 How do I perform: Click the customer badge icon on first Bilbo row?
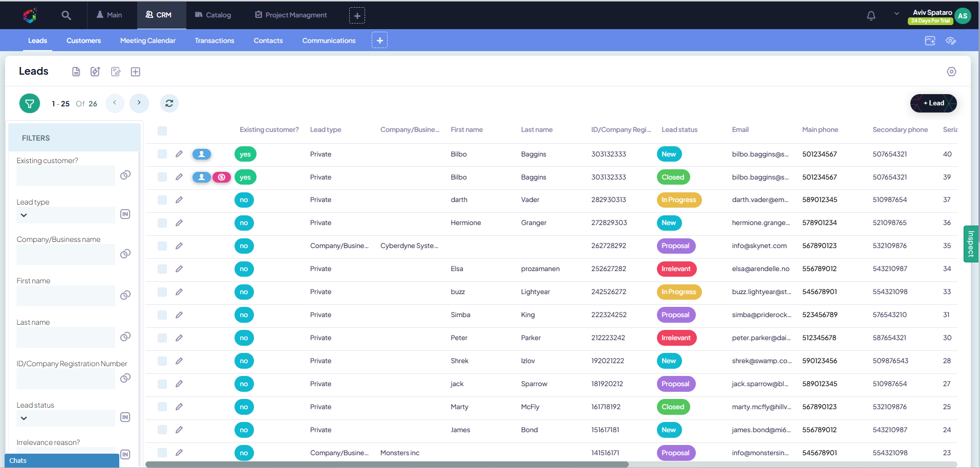[x=202, y=154]
